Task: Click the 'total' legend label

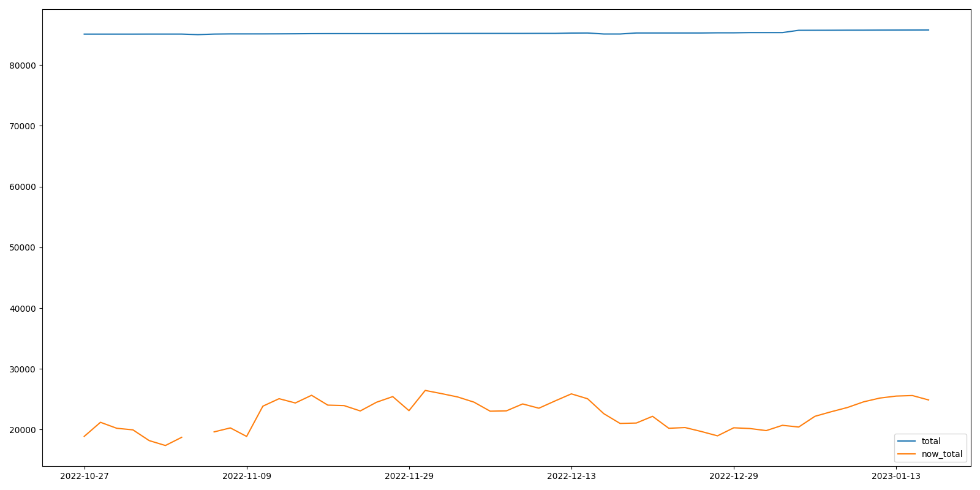Action: (x=931, y=441)
